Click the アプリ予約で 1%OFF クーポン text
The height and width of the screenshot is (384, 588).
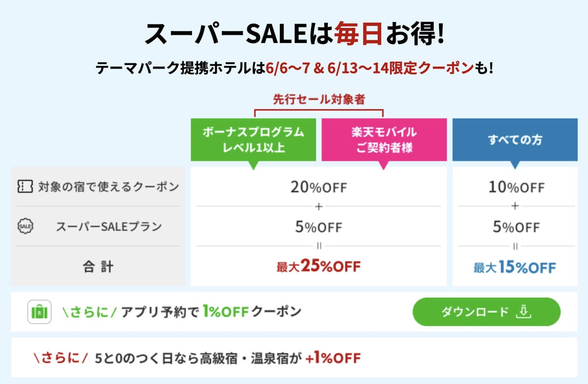click(211, 312)
